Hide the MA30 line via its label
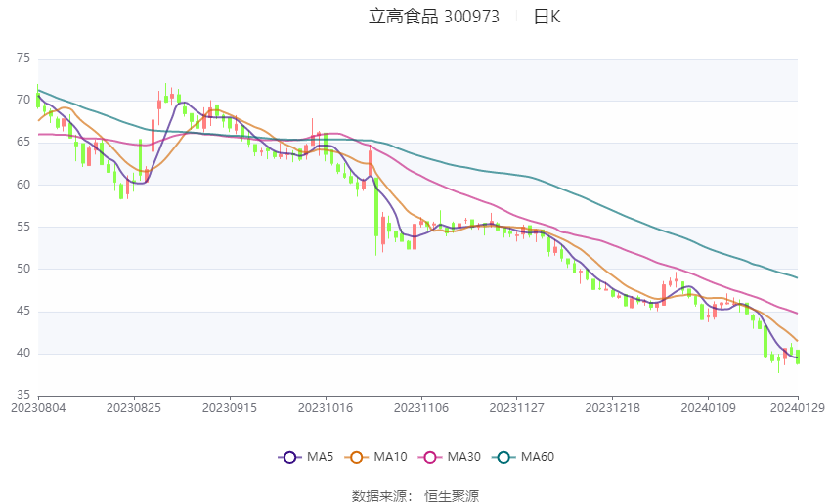 pyautogui.click(x=463, y=457)
